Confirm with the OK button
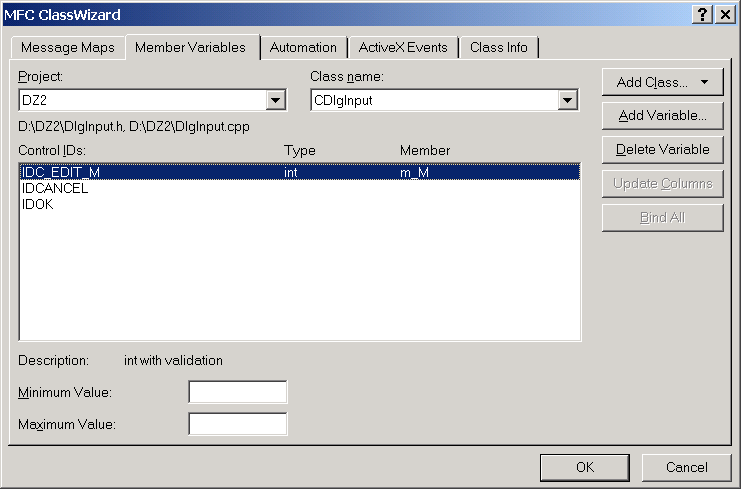The height and width of the screenshot is (489, 741). [585, 467]
